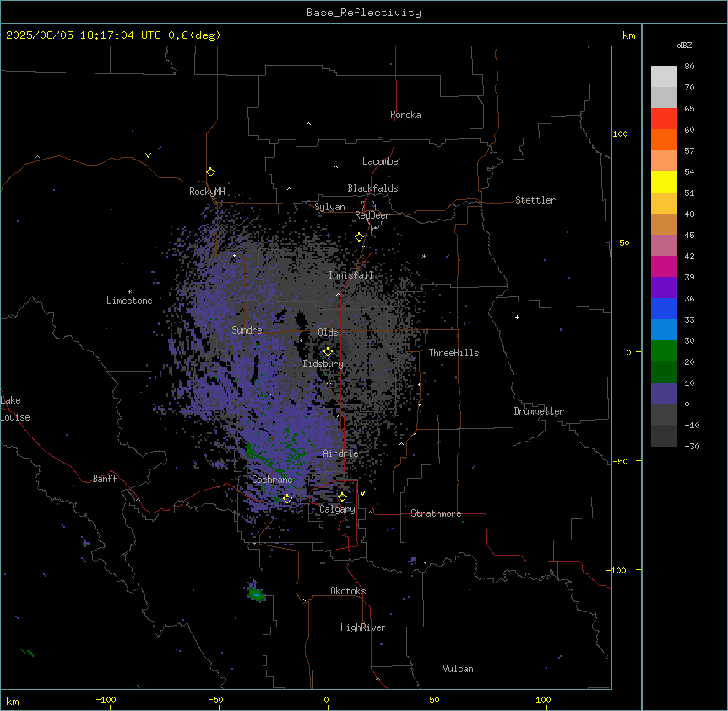Click the green echo cell southwest of Okotoks
Viewport: 728px width, 711px height.
click(x=256, y=594)
